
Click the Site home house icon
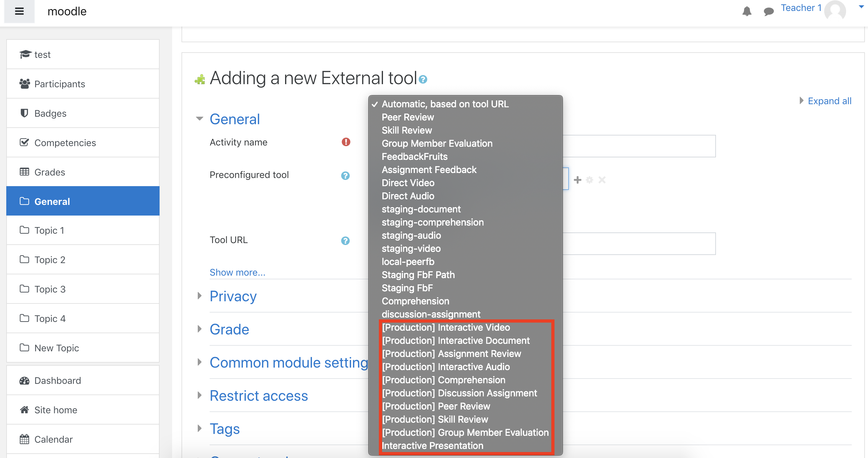click(24, 410)
